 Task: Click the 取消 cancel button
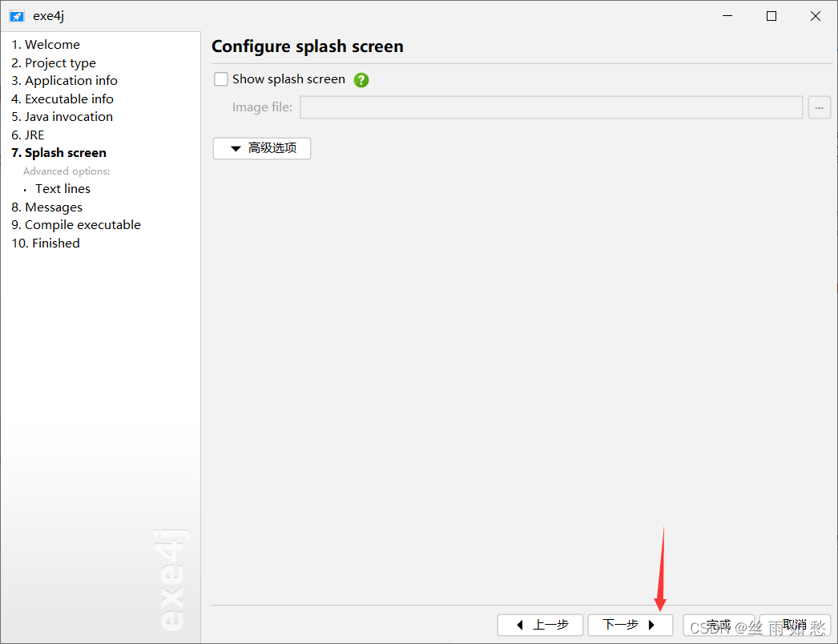point(796,625)
